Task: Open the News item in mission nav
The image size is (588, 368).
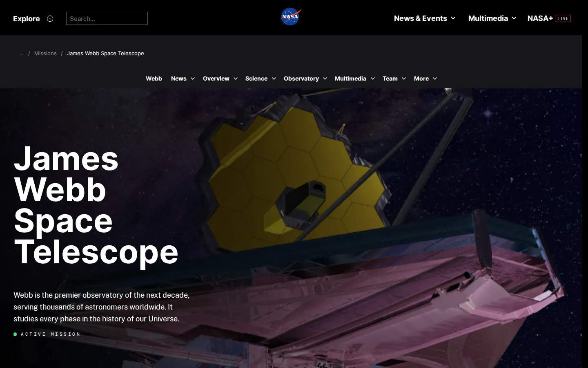Action: tap(179, 79)
